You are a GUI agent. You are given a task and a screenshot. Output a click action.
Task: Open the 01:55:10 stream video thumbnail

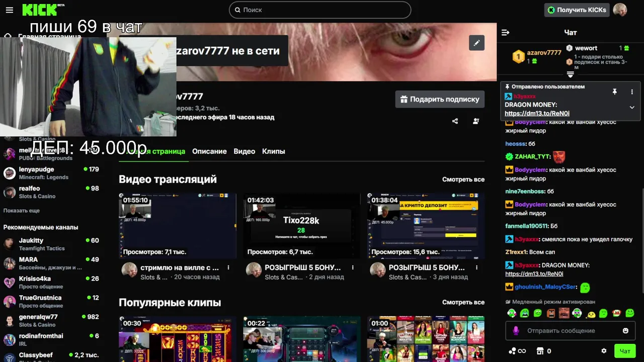click(x=178, y=226)
